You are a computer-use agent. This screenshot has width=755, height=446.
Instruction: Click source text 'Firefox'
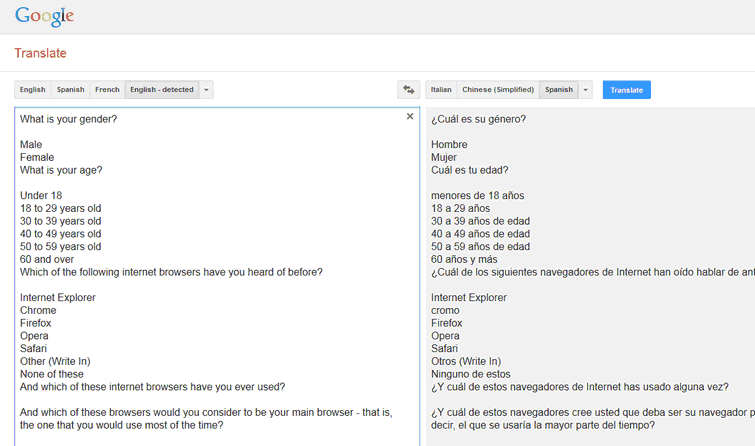[x=36, y=323]
